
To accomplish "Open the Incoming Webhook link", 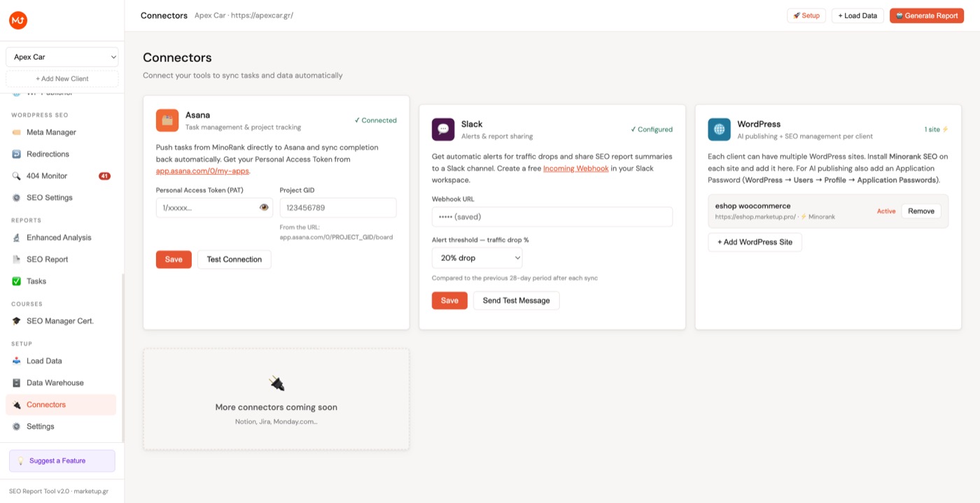I will click(576, 169).
